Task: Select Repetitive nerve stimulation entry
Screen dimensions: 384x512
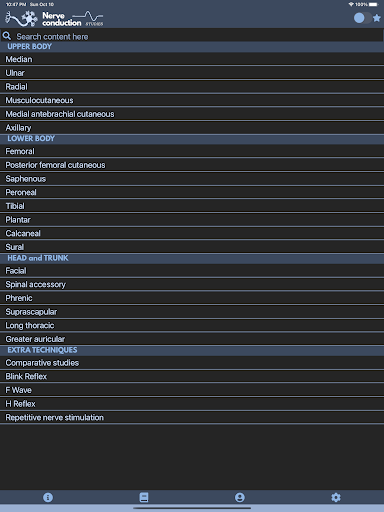Action: tap(192, 417)
